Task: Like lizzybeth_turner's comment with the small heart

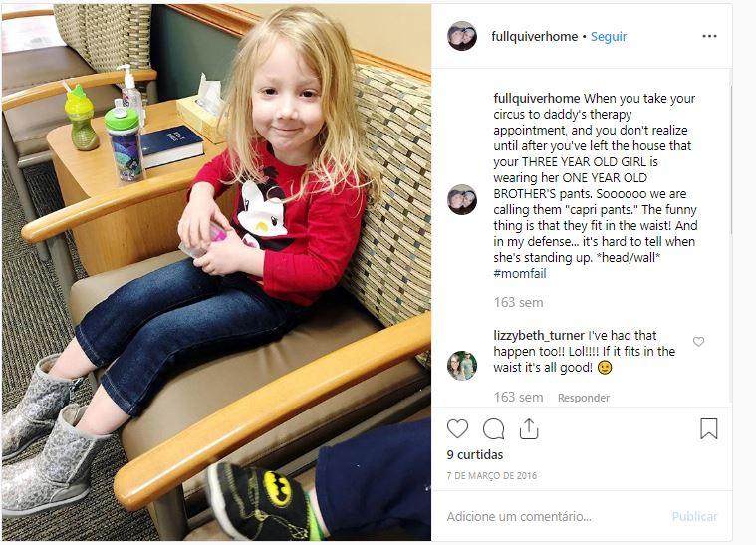Action: pyautogui.click(x=698, y=342)
